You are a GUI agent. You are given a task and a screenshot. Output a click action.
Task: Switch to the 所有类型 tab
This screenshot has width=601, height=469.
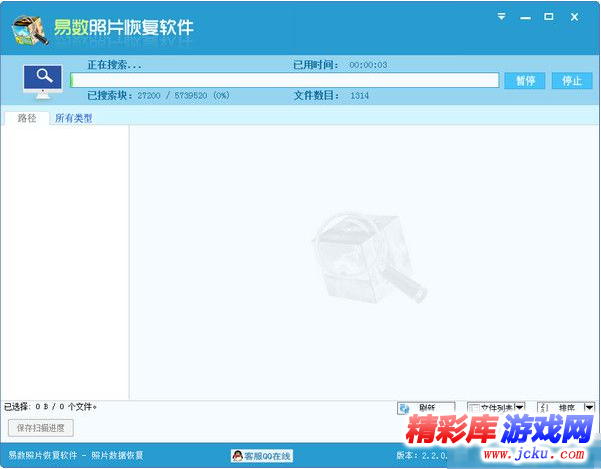coord(74,118)
